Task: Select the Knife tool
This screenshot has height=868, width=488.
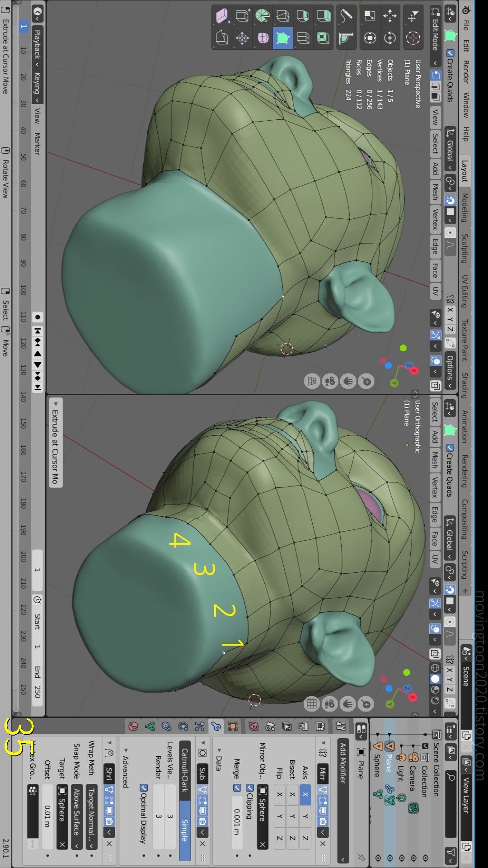Action: tap(282, 16)
